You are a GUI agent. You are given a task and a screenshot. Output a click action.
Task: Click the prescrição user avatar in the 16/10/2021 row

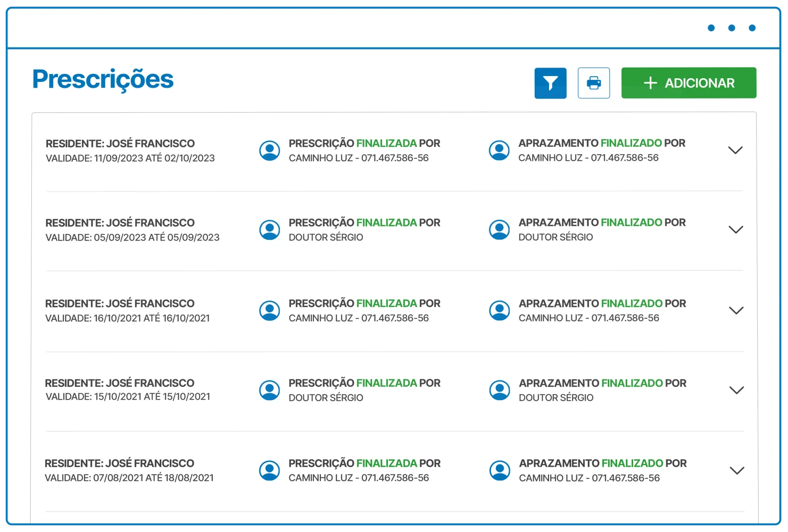270,311
